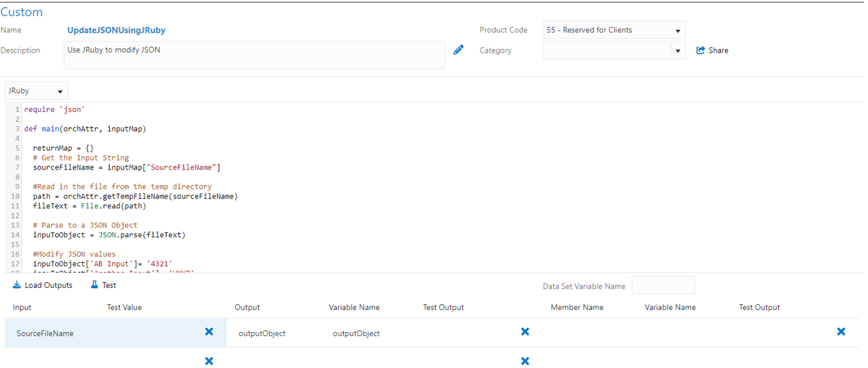Click the Load Outputs download icon
Screen dimensions: 868x368
pos(17,285)
